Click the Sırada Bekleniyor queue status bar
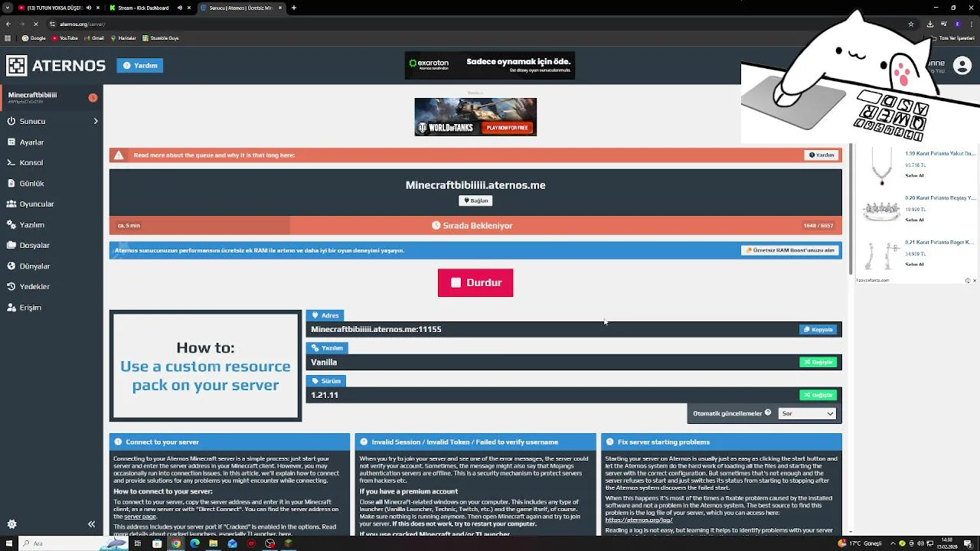The width and height of the screenshot is (980, 551). (475, 225)
